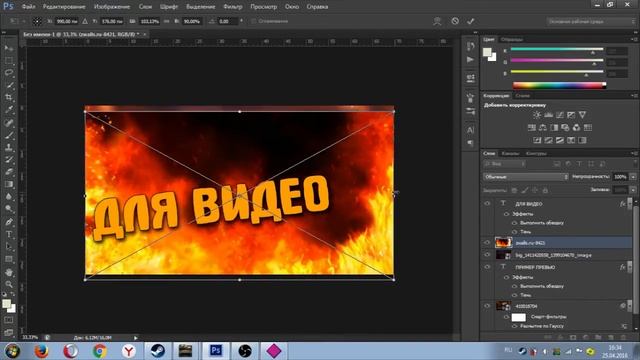
Task: Toggle the stroke effect under ДЛЯ ВИДЕО layer
Action: click(x=514, y=223)
